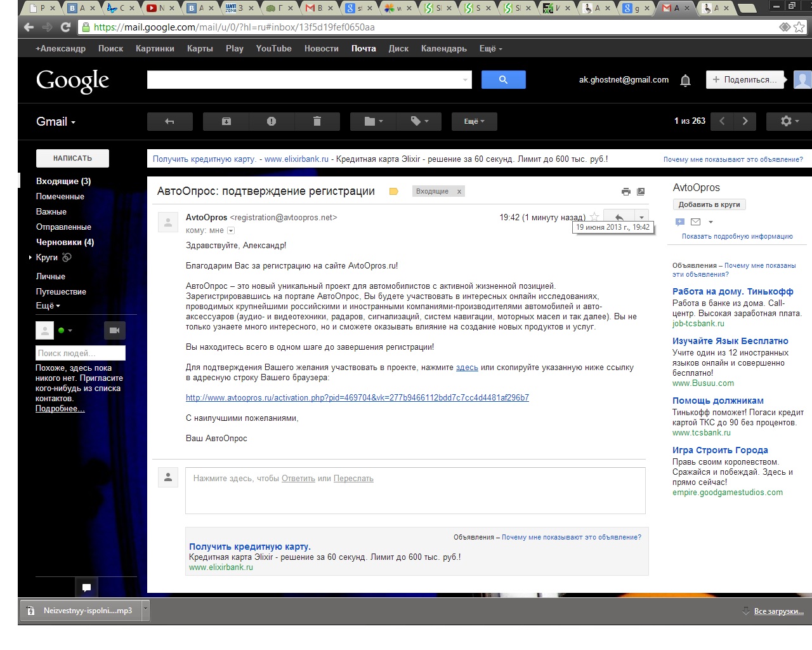Click envelope icon under AvtoOpros contact

coord(695,222)
